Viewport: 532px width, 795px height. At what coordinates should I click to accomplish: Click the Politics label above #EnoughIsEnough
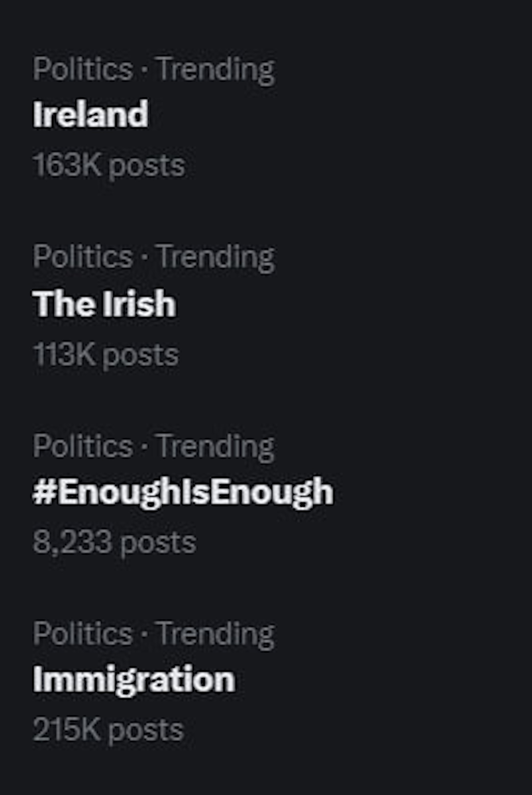tap(83, 446)
